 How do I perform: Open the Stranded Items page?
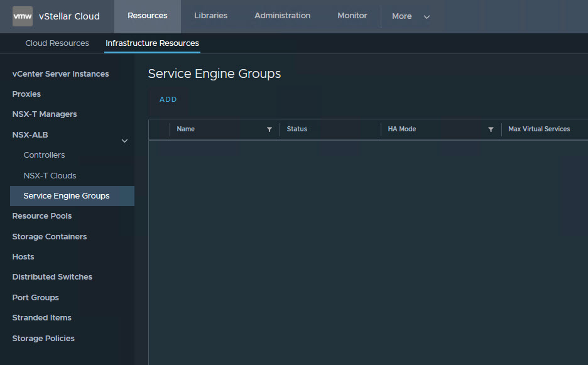coord(42,318)
